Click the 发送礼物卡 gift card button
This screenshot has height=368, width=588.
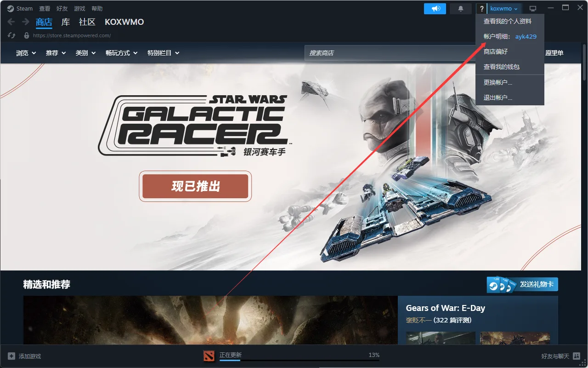click(x=522, y=284)
